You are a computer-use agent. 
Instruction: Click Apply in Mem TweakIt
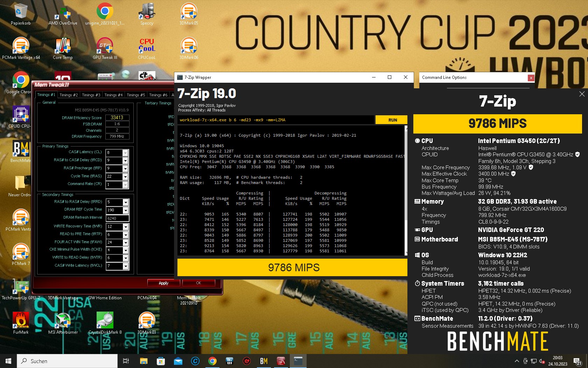point(163,283)
